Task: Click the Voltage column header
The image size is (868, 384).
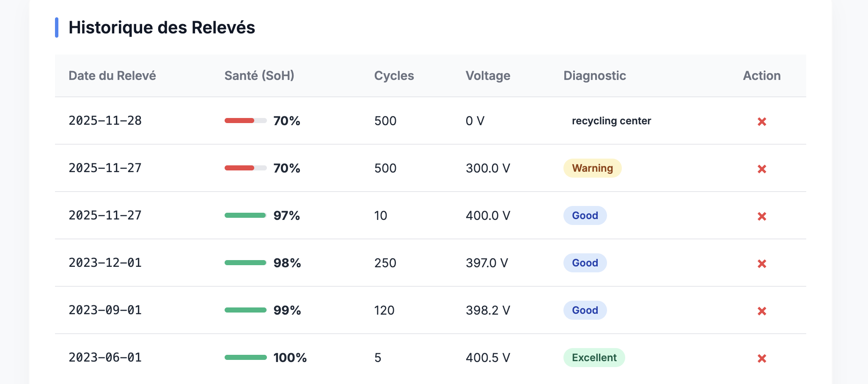Action: click(x=488, y=76)
